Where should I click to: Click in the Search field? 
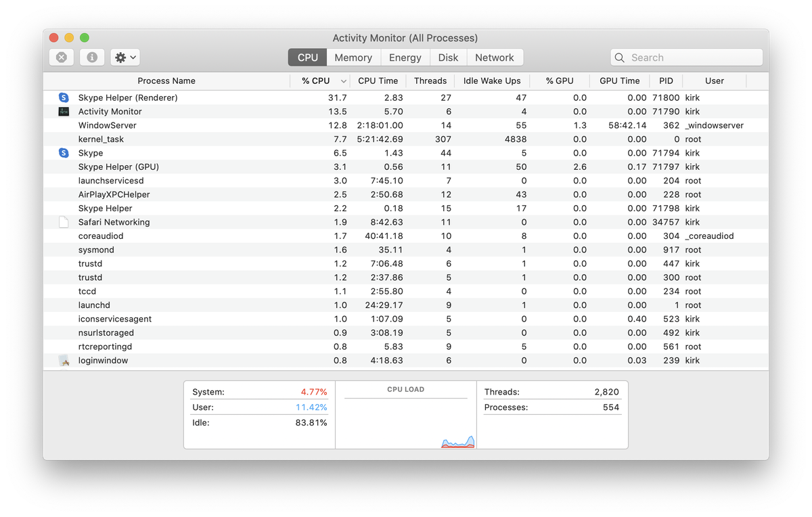[687, 58]
